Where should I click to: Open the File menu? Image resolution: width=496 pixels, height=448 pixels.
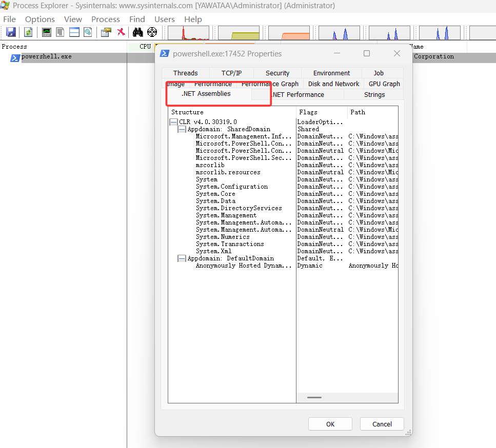[10, 19]
